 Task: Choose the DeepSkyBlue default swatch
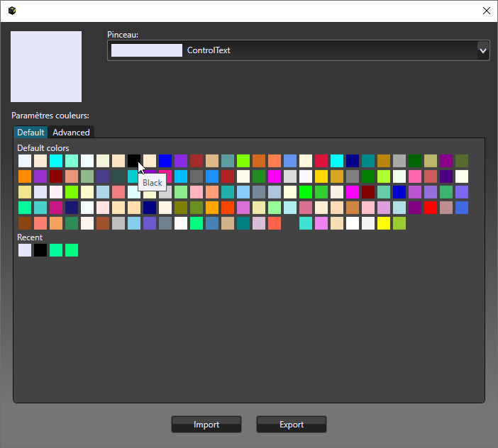point(181,177)
